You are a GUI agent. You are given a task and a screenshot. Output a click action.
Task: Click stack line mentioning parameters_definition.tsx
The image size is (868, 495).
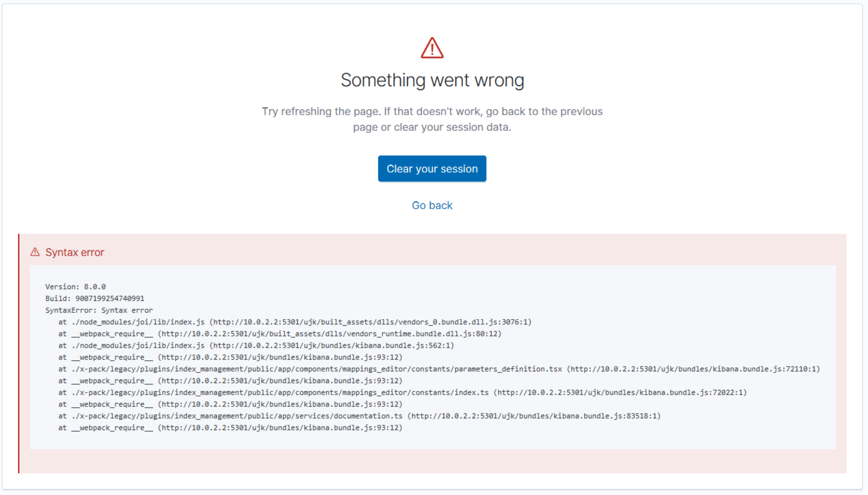point(439,369)
